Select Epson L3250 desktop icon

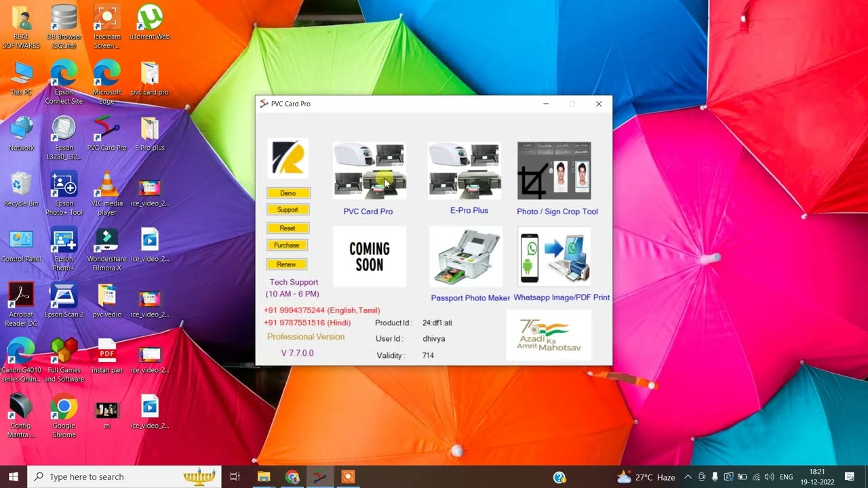(x=64, y=138)
